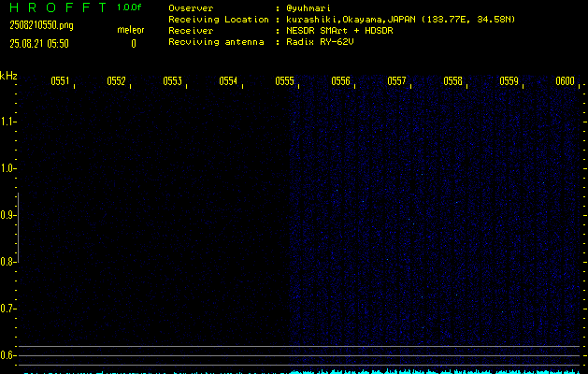
Task: Click the 0558 time marker
Action: click(x=452, y=81)
